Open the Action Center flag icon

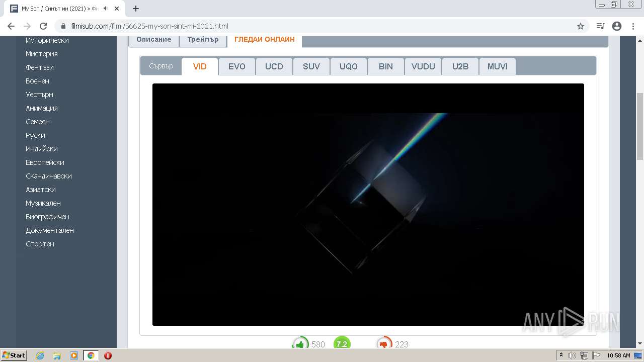click(x=596, y=355)
